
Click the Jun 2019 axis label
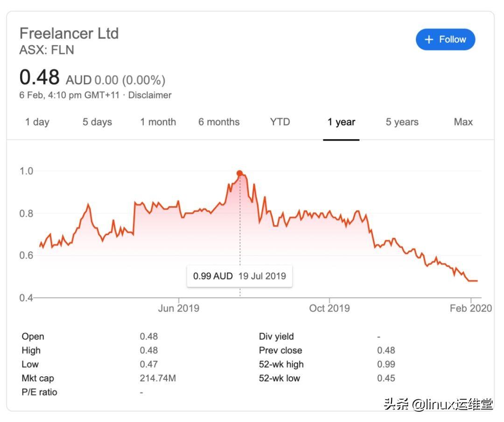pyautogui.click(x=178, y=308)
